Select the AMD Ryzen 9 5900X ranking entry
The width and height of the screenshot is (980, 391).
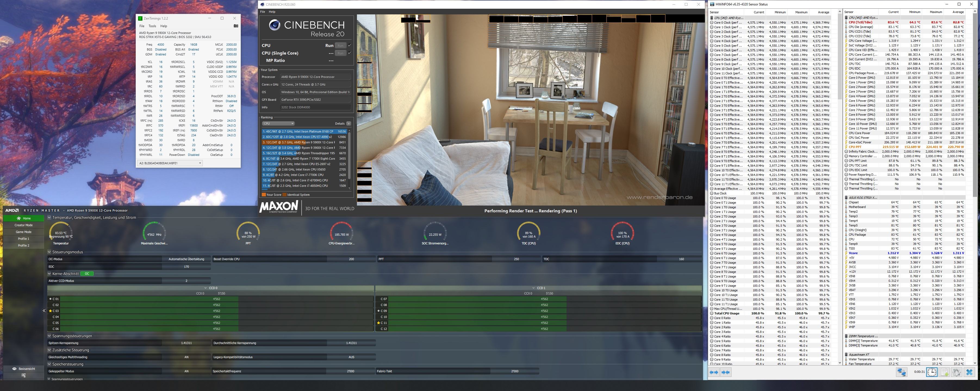click(304, 143)
